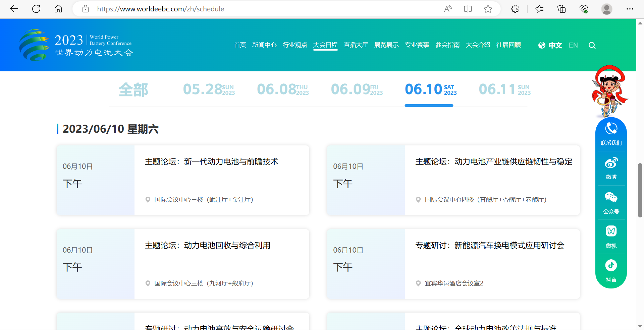The height and width of the screenshot is (330, 644).
Task: Click the WeChat official account icon
Action: (x=611, y=198)
